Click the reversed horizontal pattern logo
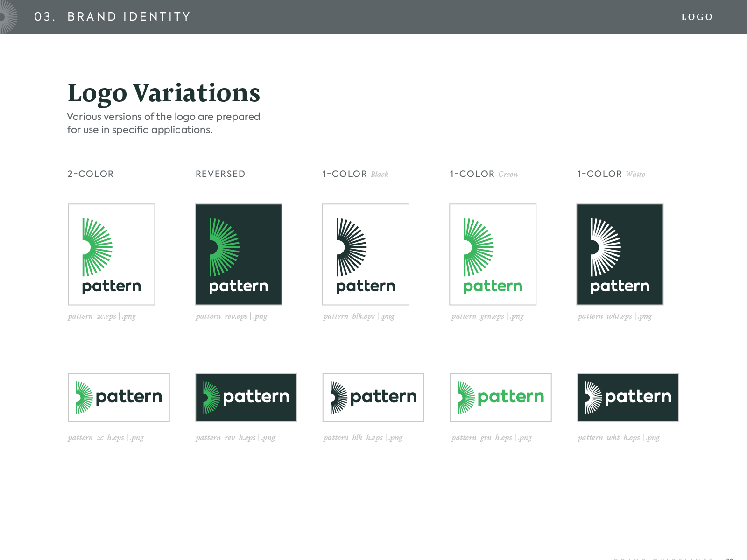Screen dimensions: 747x560 point(246,398)
